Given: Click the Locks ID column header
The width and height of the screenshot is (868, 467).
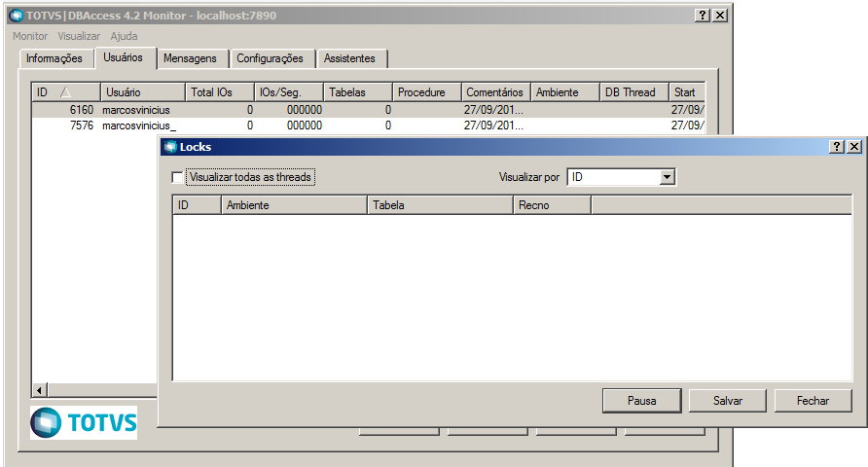Looking at the screenshot, I should pos(197,205).
